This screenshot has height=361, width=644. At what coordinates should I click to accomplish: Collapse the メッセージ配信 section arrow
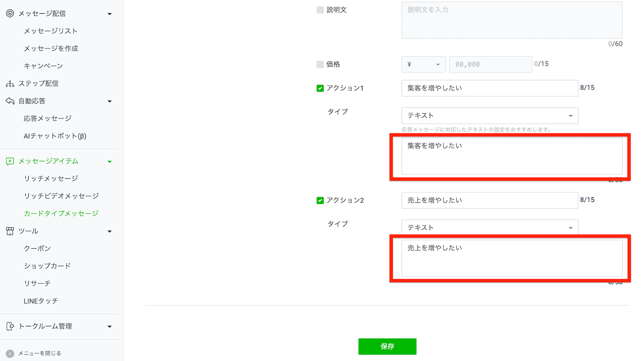109,14
